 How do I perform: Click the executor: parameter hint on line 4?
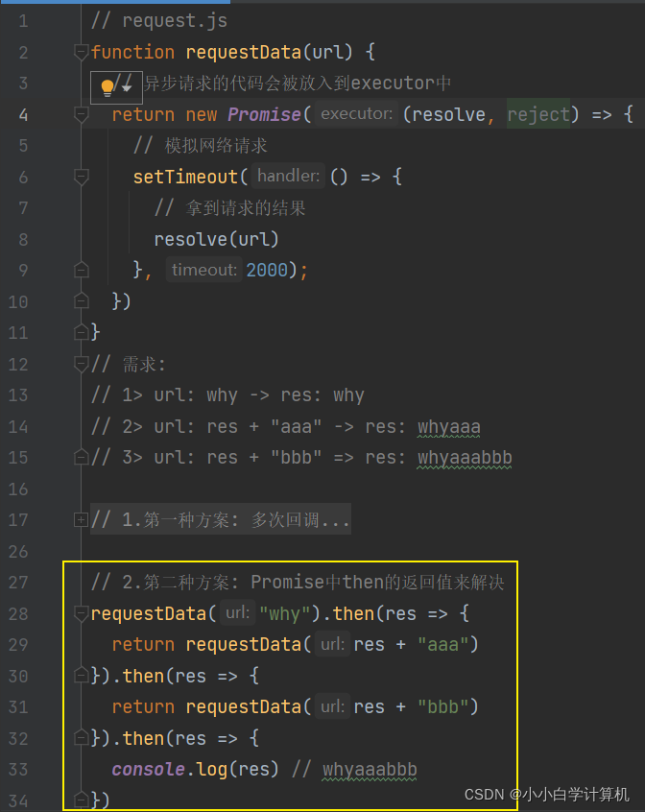[357, 114]
